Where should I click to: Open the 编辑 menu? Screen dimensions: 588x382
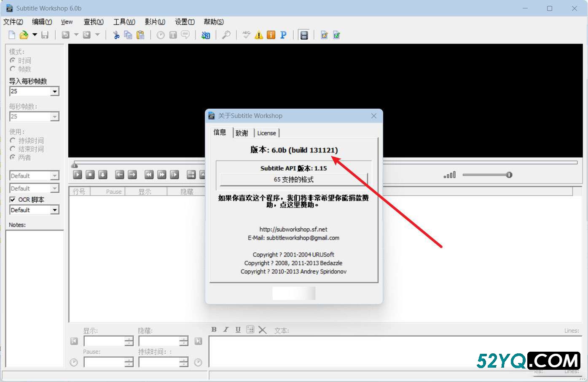(42, 22)
